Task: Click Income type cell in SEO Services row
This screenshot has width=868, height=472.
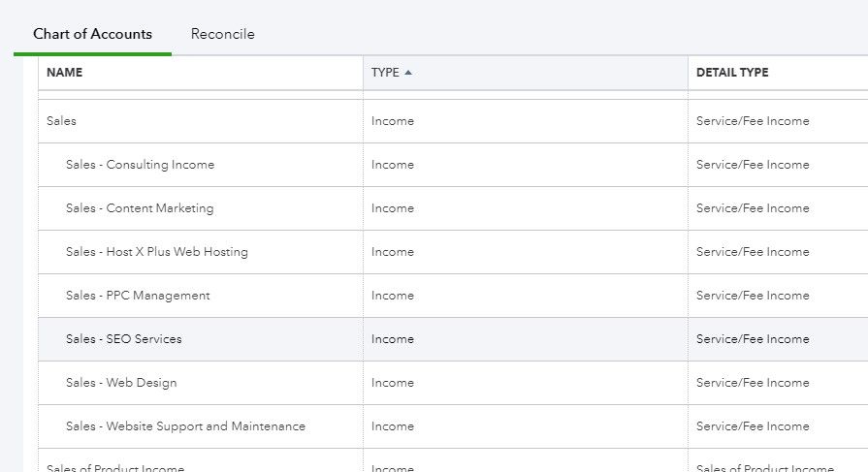Action: point(393,339)
